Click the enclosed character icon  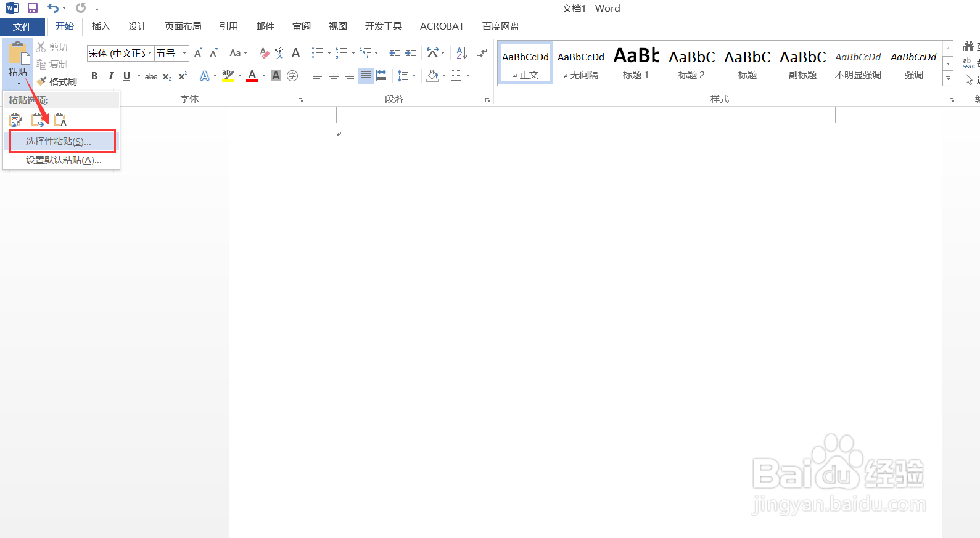(292, 76)
